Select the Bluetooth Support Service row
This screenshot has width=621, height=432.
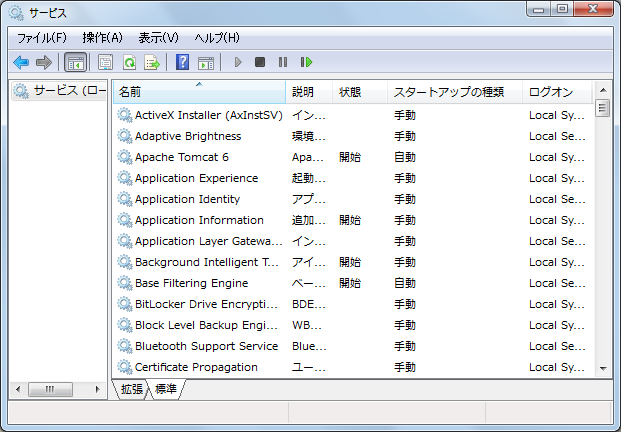(206, 346)
